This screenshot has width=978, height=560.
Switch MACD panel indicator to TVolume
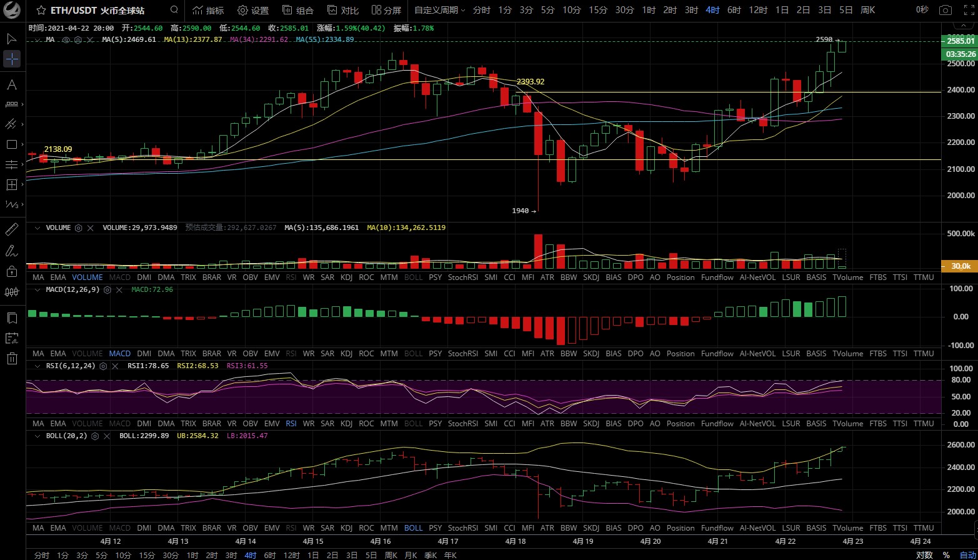847,353
